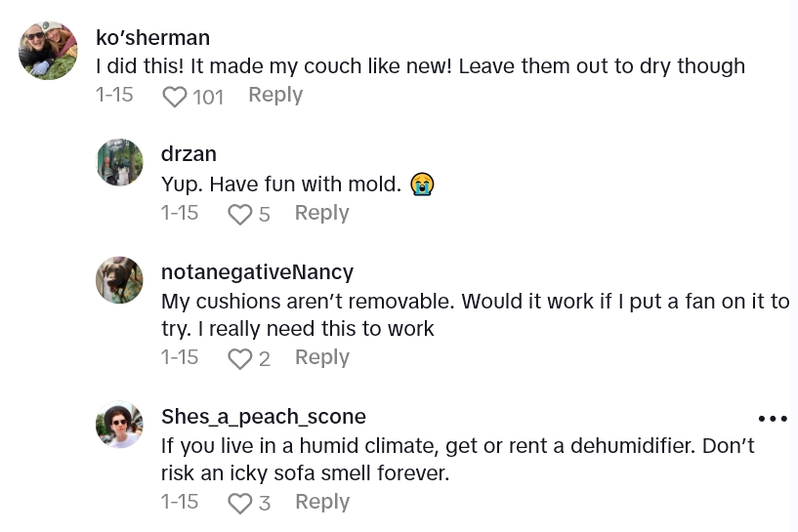The height and width of the screenshot is (532, 798).
Task: Open three-dot options on Shes_a_peach_scone's comment
Action: pos(772,419)
